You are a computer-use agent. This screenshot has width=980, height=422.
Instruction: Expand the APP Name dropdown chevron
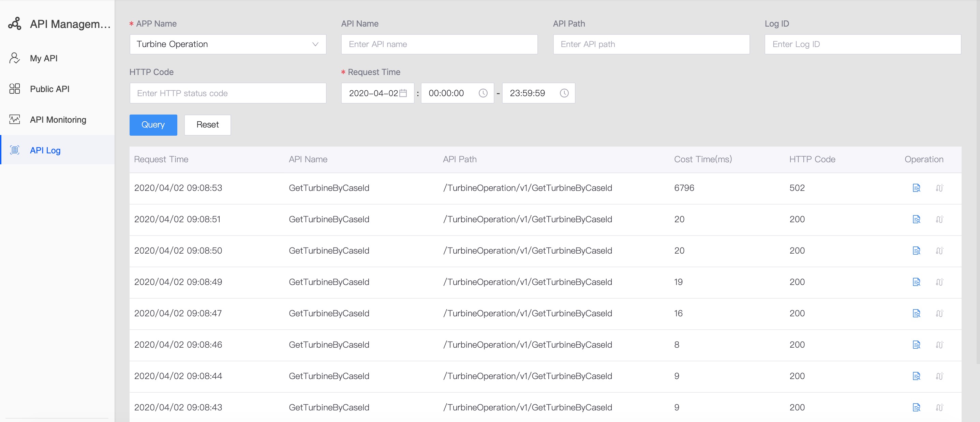[x=315, y=44]
